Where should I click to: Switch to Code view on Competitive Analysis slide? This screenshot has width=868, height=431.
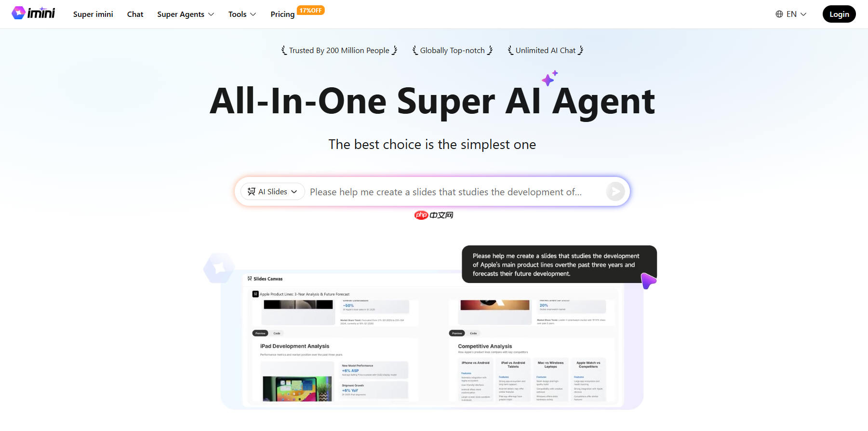click(x=473, y=333)
